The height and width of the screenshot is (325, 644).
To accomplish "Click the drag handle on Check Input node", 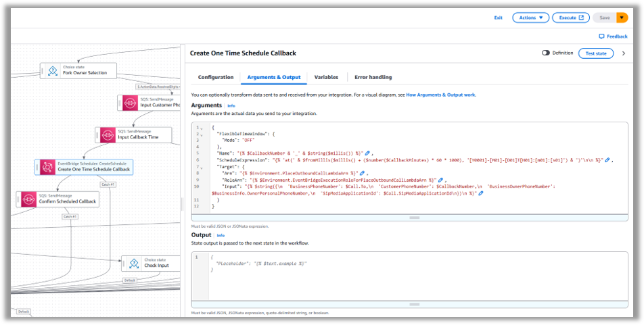I will point(124,263).
